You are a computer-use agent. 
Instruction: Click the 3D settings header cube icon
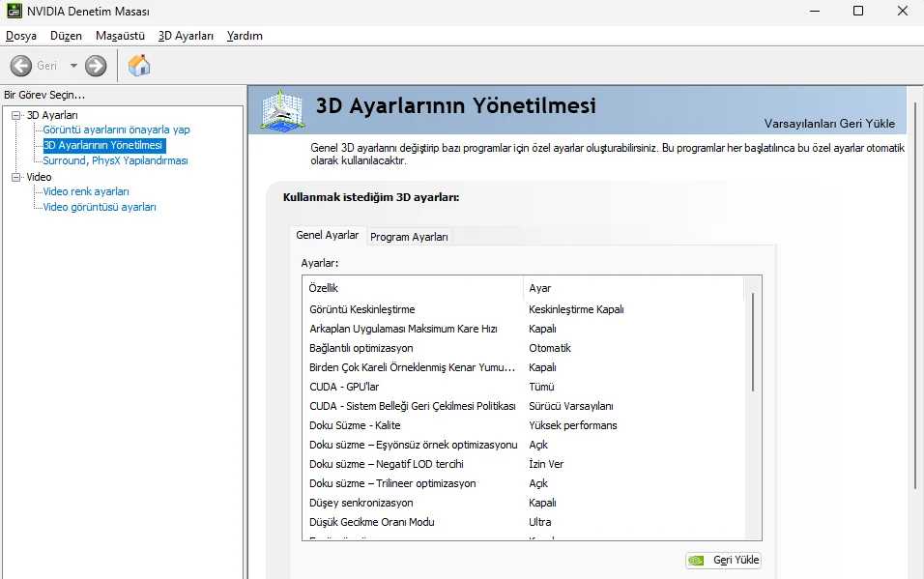(x=283, y=110)
